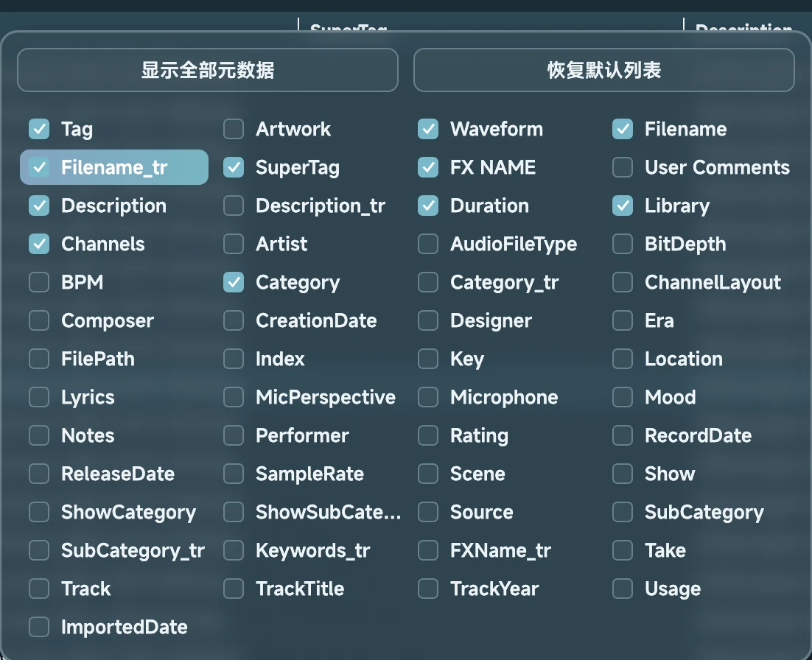The width and height of the screenshot is (812, 660).
Task: Enable the SubCategory checkbox
Action: pos(623,512)
